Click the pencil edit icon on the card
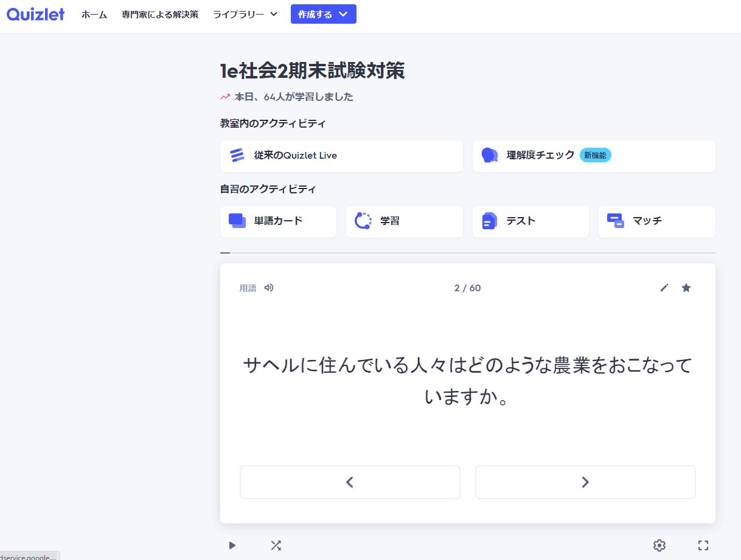741x560 pixels. tap(664, 288)
